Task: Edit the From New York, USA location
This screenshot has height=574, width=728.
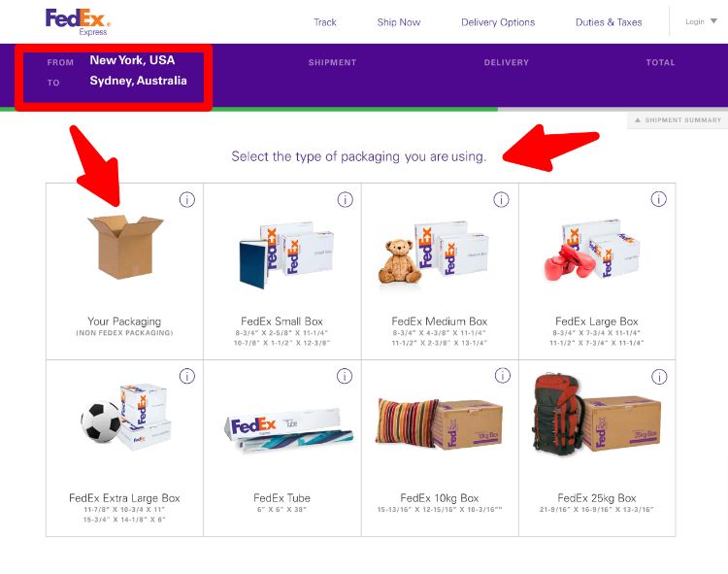Action: [132, 60]
